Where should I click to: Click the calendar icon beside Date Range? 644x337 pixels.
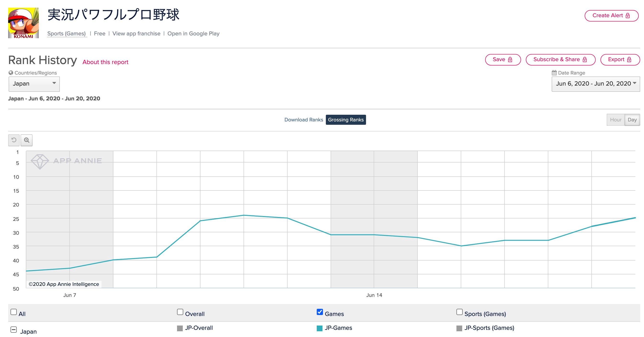tap(554, 73)
